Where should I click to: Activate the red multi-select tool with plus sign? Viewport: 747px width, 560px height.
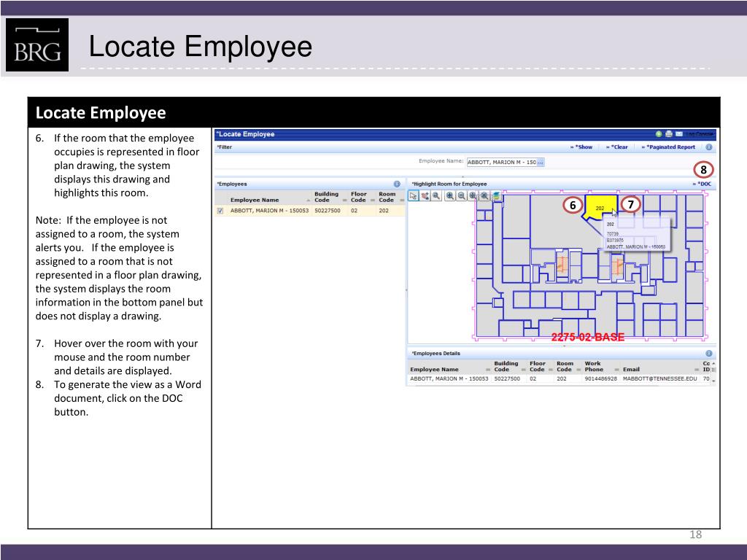425,195
